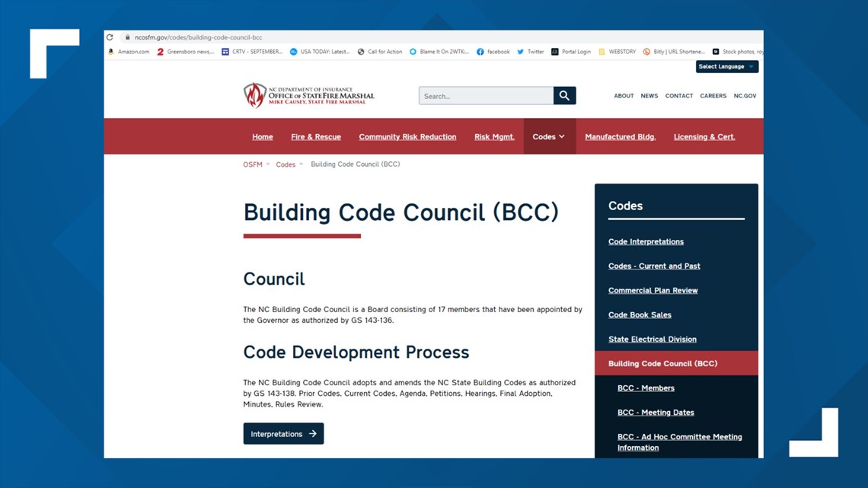Open the USA TODAY bookmark
The height and width of the screenshot is (488, 868).
coord(320,52)
